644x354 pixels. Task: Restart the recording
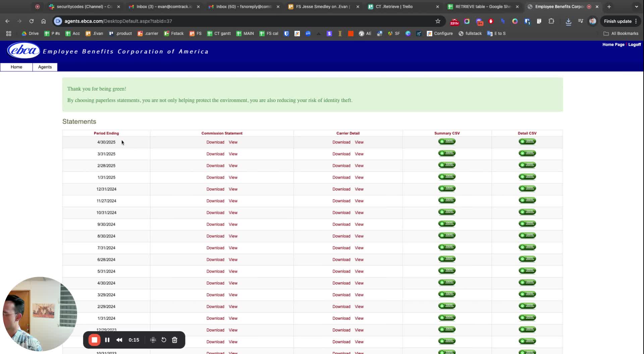[x=164, y=340]
